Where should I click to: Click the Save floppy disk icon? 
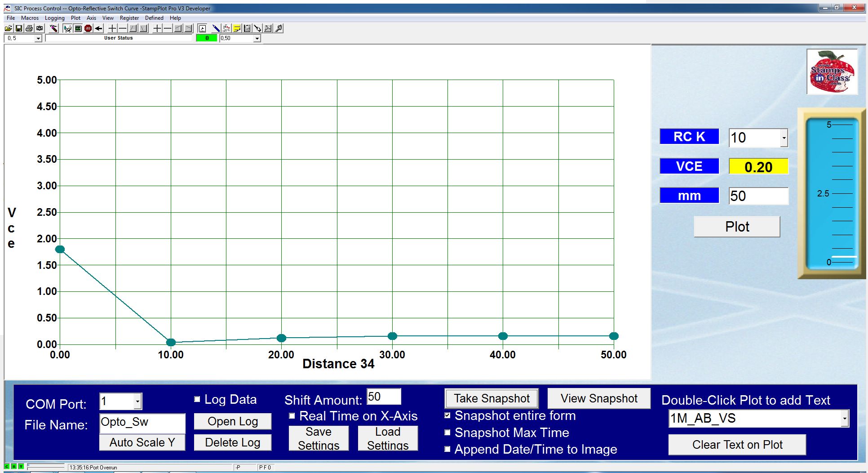pos(19,28)
